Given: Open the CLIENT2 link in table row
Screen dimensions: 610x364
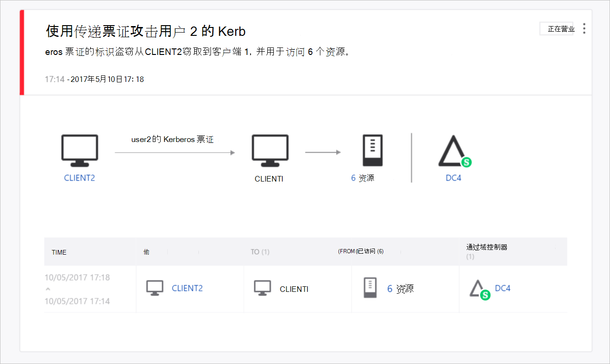Looking at the screenshot, I should click(187, 288).
